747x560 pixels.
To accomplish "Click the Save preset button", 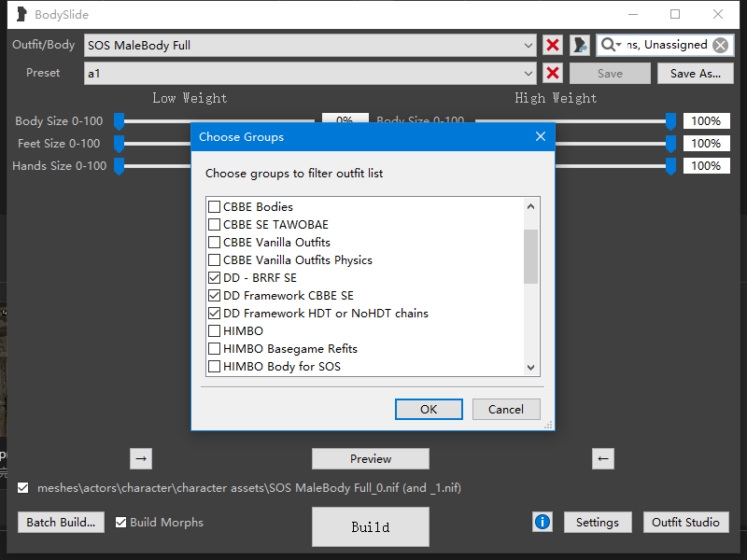I will [611, 74].
